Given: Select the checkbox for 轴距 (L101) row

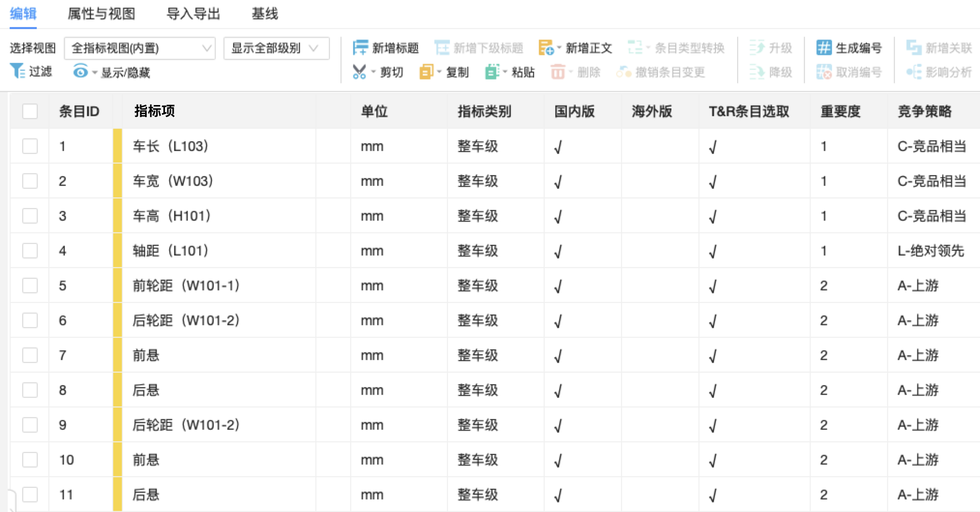Looking at the screenshot, I should tap(30, 251).
